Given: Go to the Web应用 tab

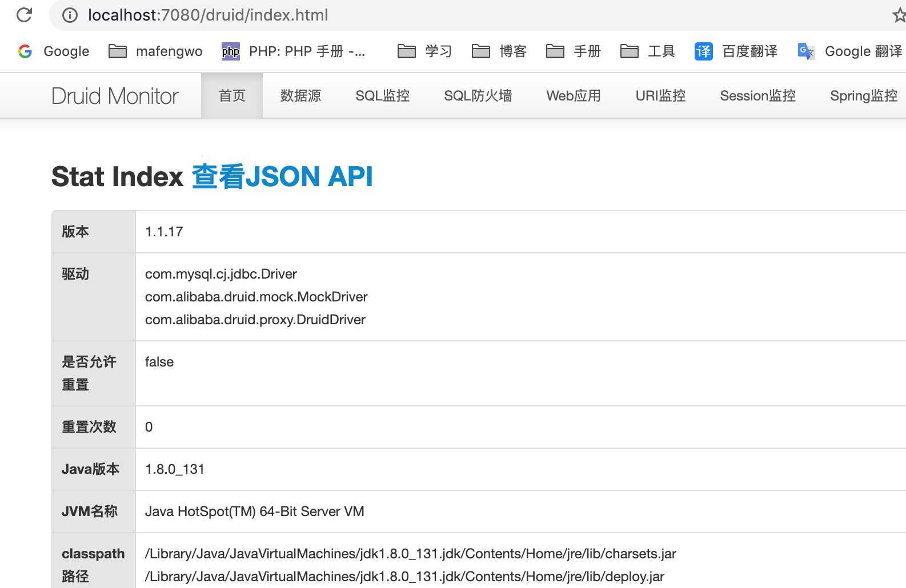Looking at the screenshot, I should pos(574,96).
